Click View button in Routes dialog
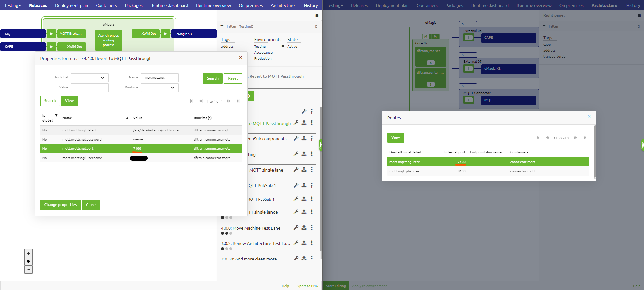The image size is (644, 290). 396,137
